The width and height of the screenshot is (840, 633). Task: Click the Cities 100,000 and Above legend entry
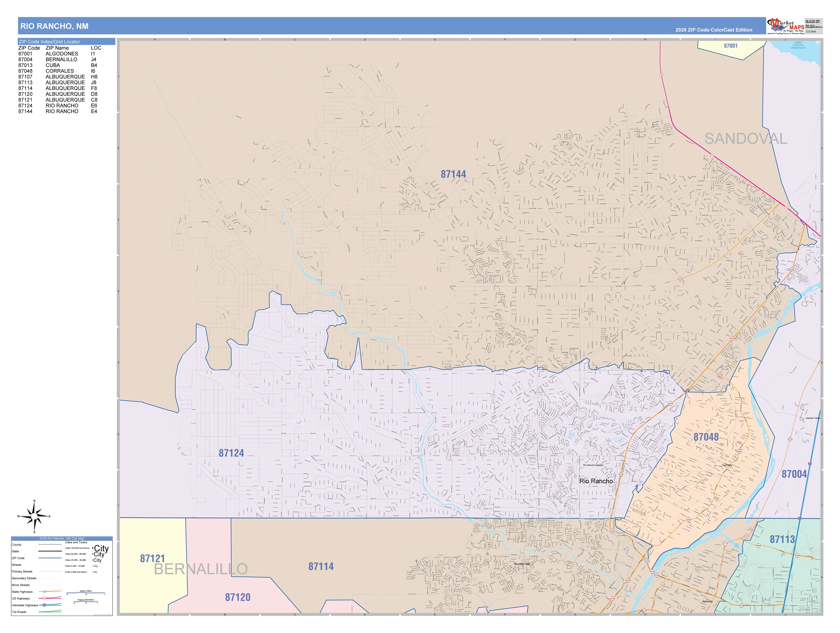pyautogui.click(x=87, y=548)
